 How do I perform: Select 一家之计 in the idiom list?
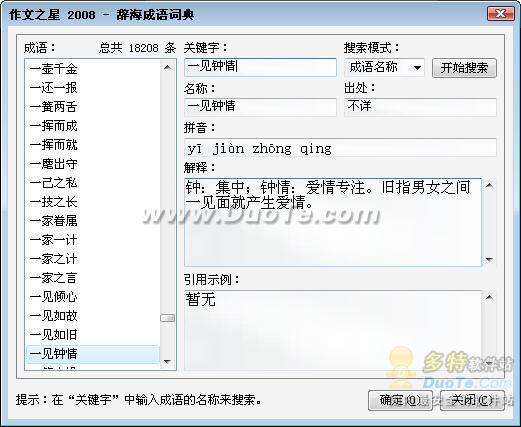(x=93, y=259)
